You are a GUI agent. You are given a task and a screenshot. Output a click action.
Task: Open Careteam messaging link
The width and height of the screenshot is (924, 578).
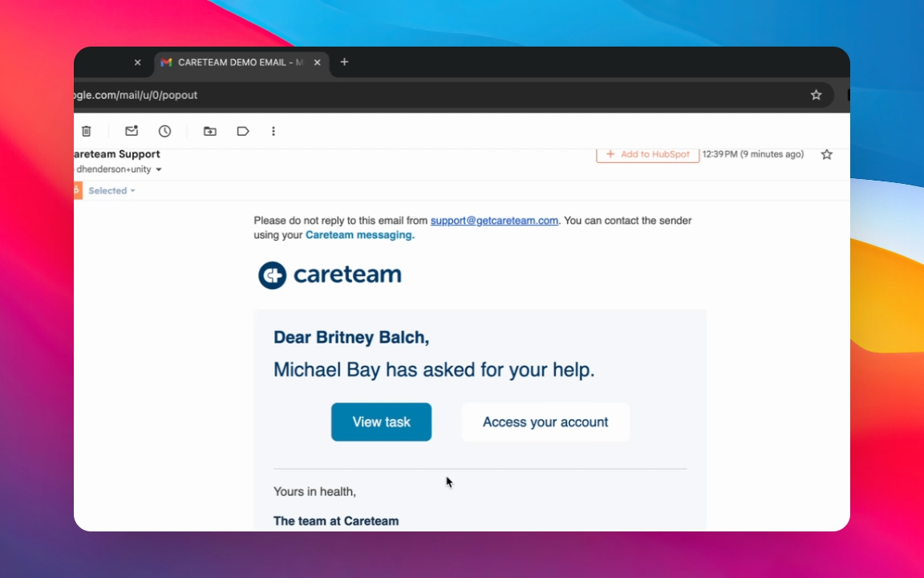coord(359,234)
